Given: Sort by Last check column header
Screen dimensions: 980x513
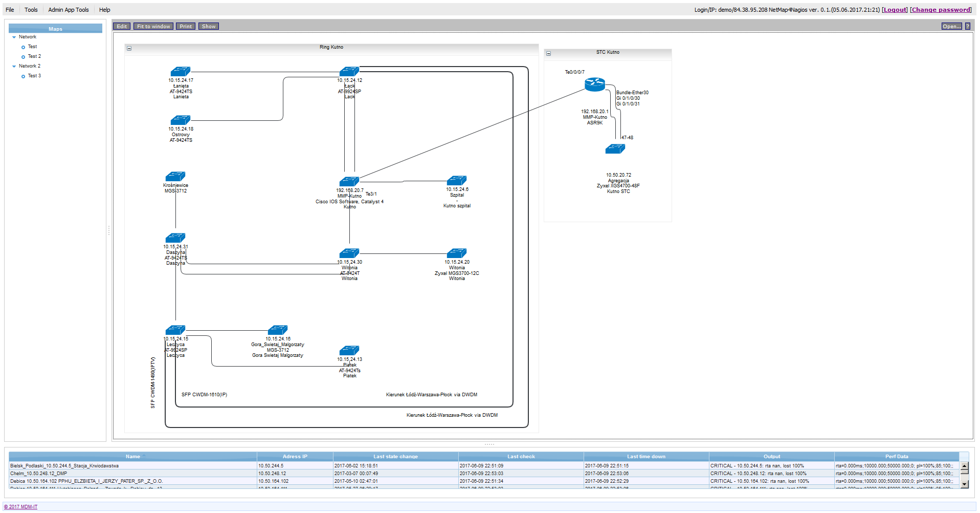Looking at the screenshot, I should click(x=521, y=457).
